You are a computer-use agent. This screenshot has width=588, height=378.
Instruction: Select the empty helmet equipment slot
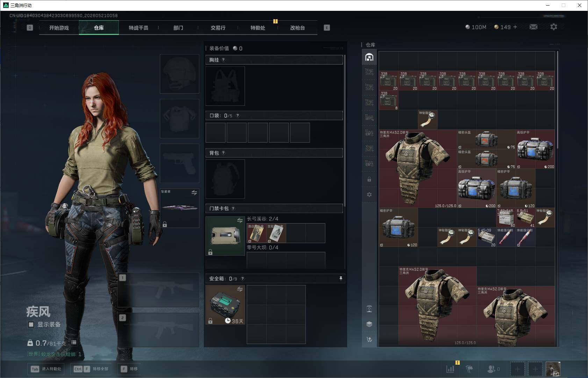179,74
